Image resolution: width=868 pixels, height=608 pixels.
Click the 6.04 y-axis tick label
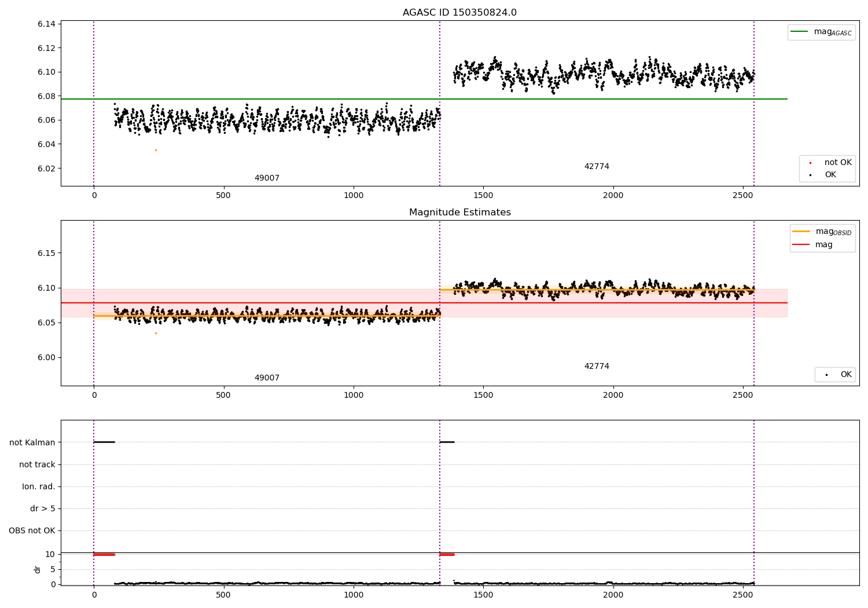46,144
